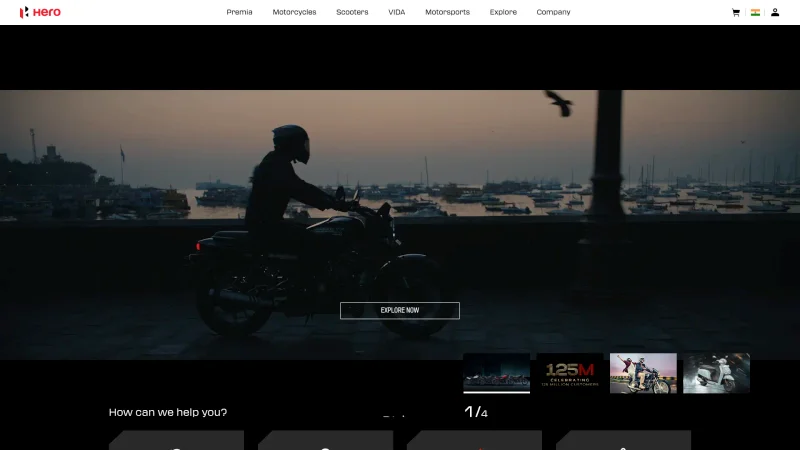The width and height of the screenshot is (800, 450).
Task: Open the Explore menu
Action: point(503,12)
